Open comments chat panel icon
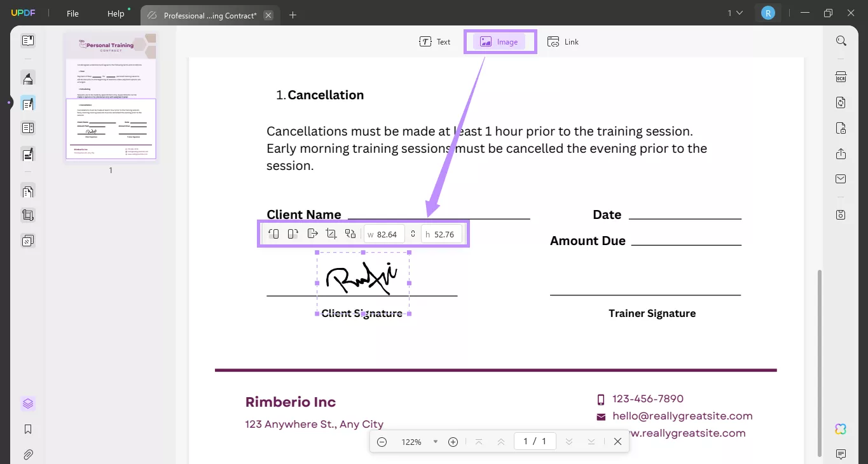 pyautogui.click(x=841, y=454)
